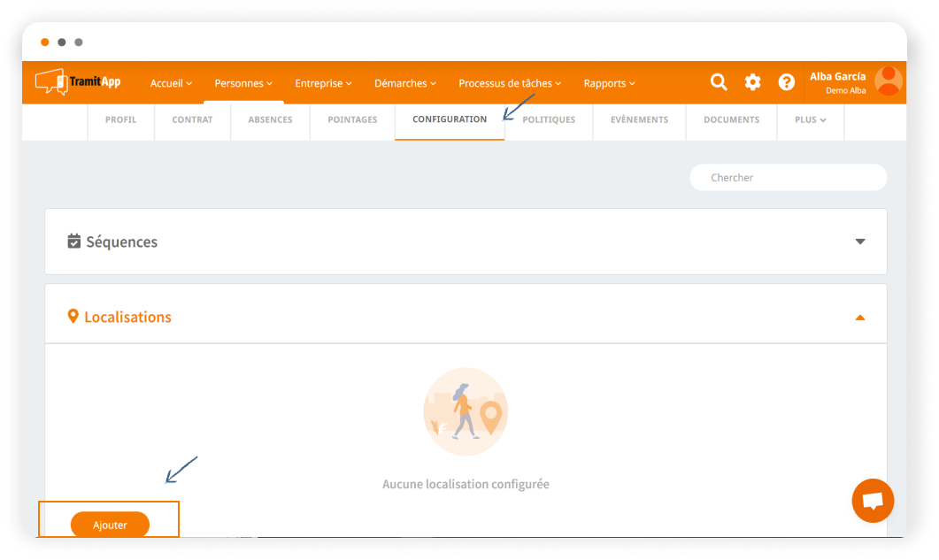Expand the Séquences section arrow
Image resolution: width=939 pixels, height=560 pixels.
click(x=859, y=242)
